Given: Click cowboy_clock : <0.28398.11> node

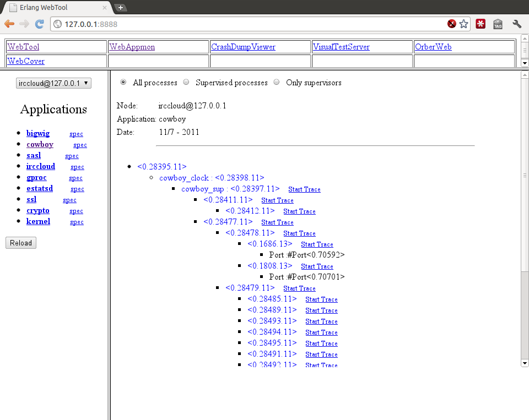Looking at the screenshot, I should coord(212,178).
